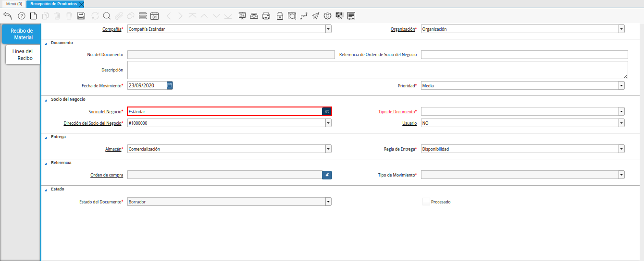This screenshot has width=644, height=261.
Task: Open the Usuario dropdown
Action: 621,123
